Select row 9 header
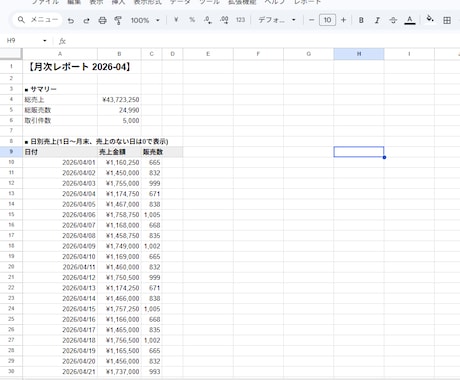Screen dimensions: 460x380 point(11,152)
